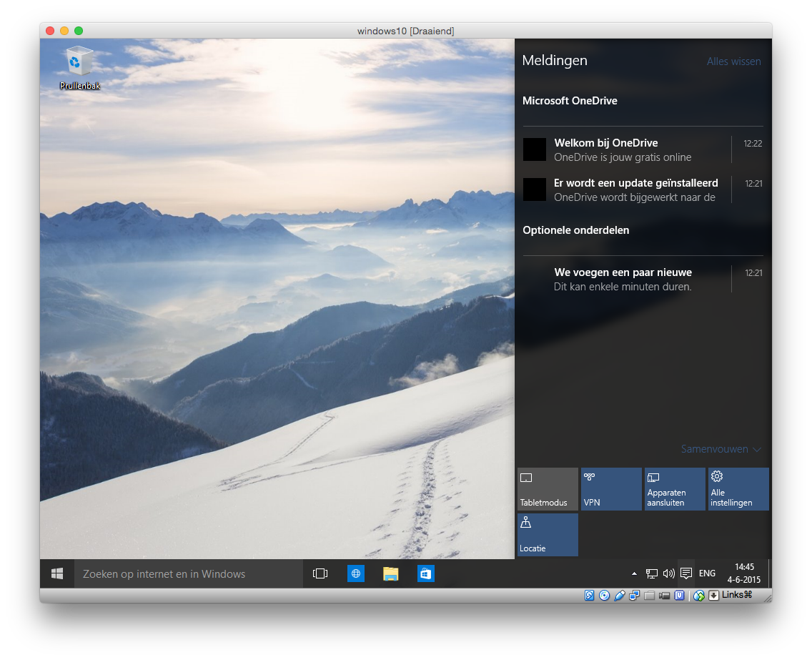Click the Windows search box
812x660 pixels.
point(189,573)
